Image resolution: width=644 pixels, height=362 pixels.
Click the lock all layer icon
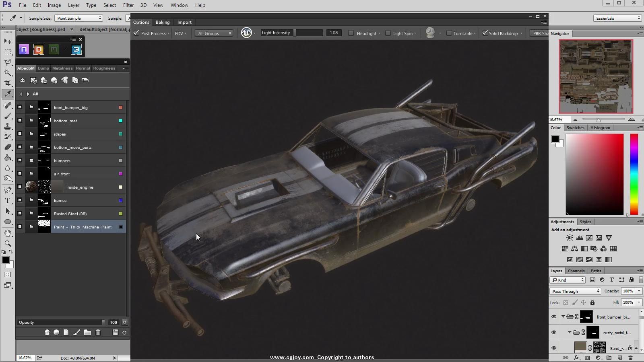point(592,302)
